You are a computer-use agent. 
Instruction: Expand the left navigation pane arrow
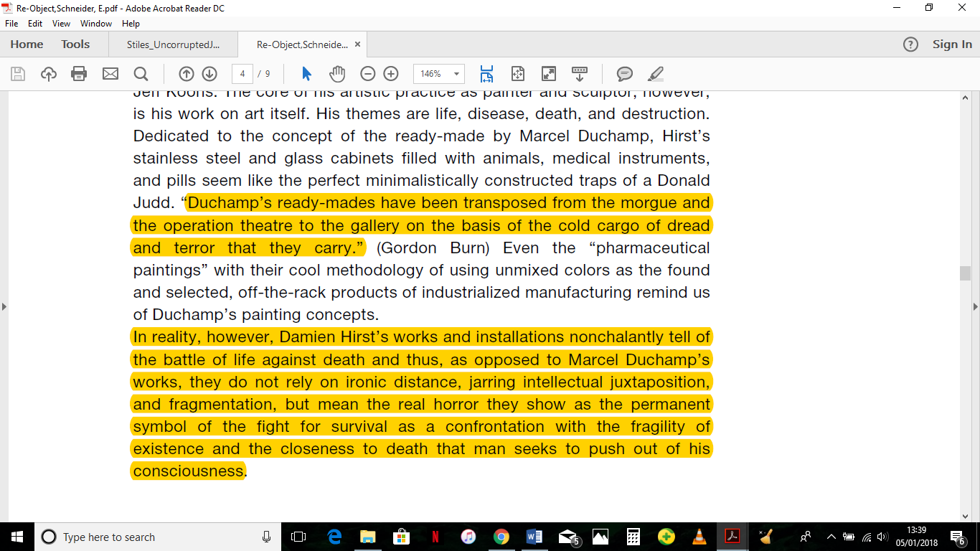tap(4, 306)
